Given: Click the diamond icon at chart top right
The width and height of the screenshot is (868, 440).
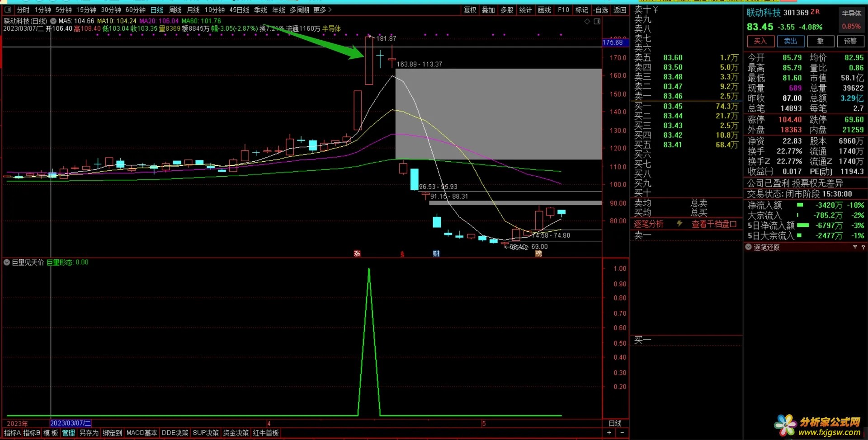Looking at the screenshot, I should pyautogui.click(x=587, y=21).
